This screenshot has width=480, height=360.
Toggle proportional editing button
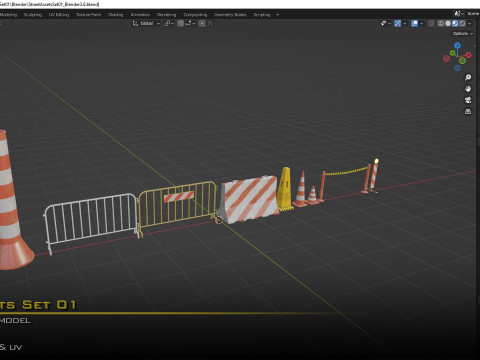coord(202,23)
